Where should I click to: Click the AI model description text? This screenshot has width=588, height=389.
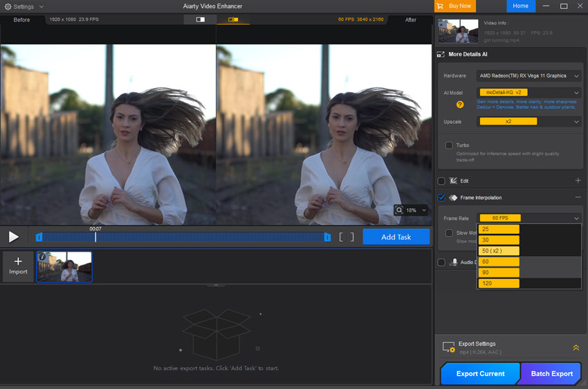click(x=527, y=105)
